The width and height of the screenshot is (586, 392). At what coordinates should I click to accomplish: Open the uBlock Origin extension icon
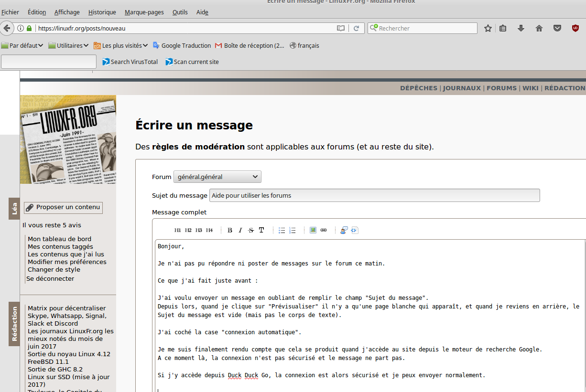575,28
